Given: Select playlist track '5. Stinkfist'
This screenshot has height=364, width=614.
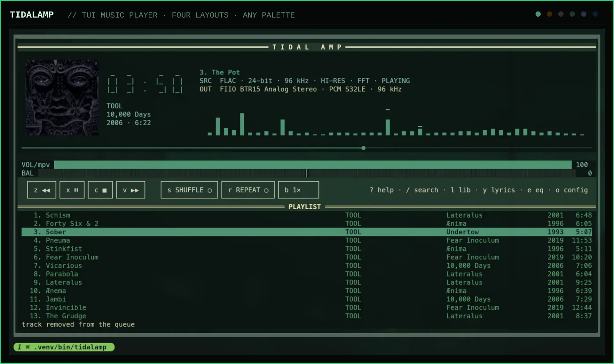Looking at the screenshot, I should (307, 249).
